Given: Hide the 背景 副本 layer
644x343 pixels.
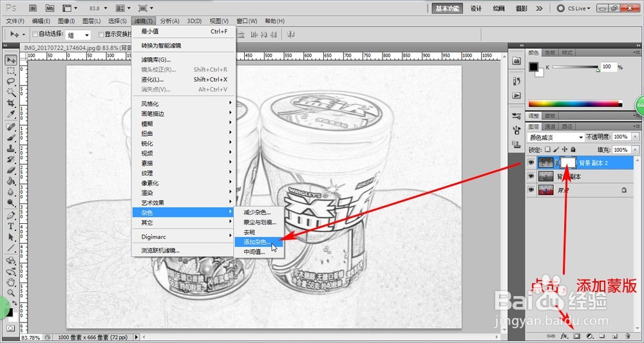Looking at the screenshot, I should point(531,176).
